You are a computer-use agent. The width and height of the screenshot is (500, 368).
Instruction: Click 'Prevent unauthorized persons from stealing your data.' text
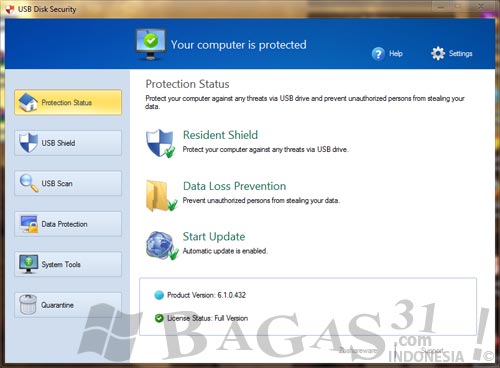point(261,200)
